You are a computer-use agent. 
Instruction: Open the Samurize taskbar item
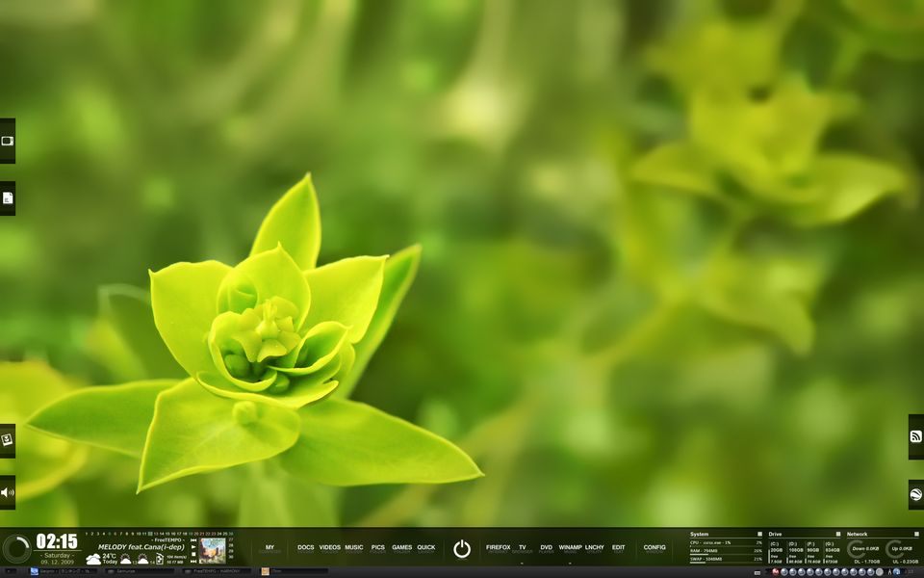[x=139, y=571]
